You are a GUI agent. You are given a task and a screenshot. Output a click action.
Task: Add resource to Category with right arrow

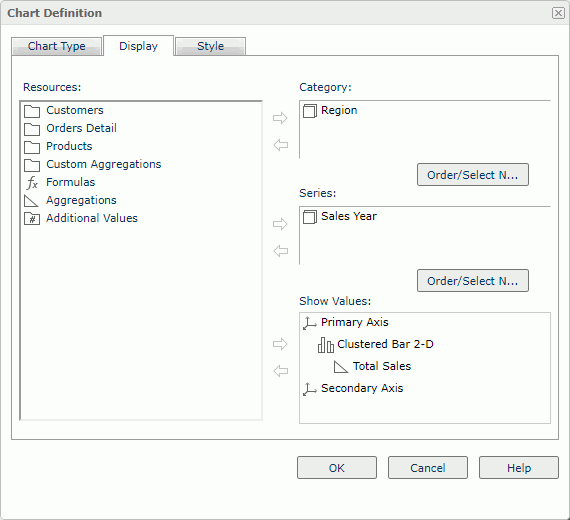[x=280, y=118]
